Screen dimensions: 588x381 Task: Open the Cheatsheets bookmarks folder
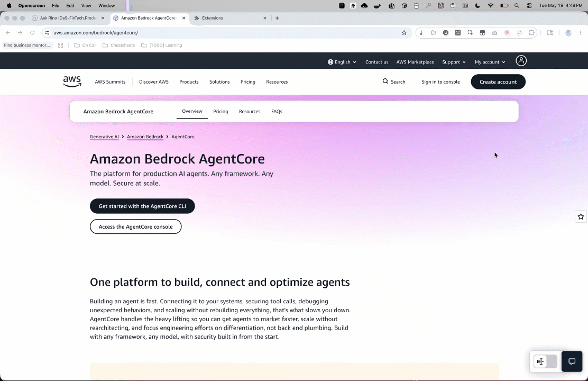118,45
